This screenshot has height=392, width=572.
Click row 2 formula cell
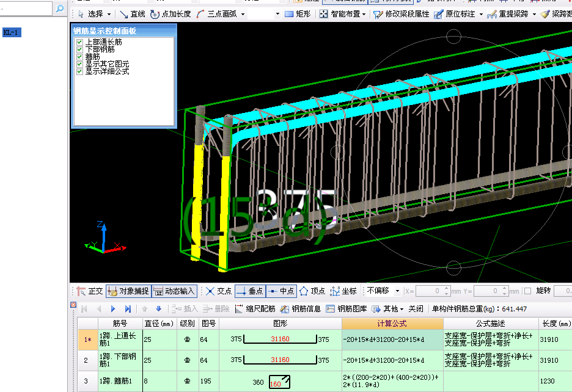point(392,361)
